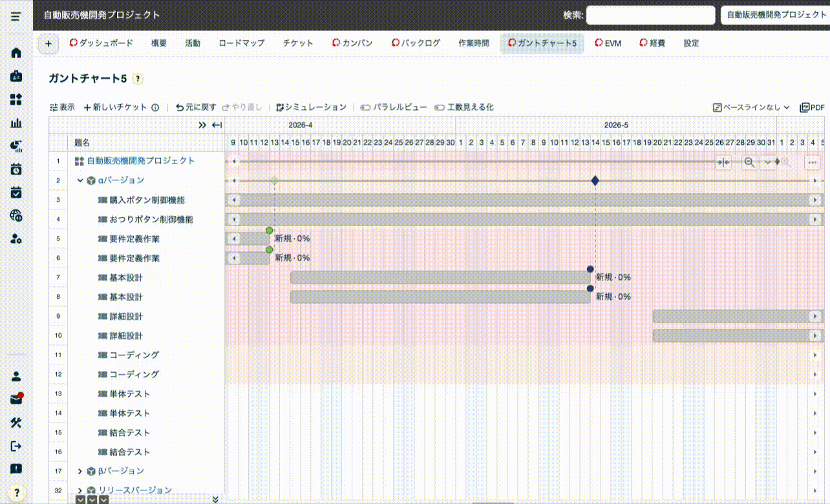Viewport: 830px width, 504px height.
Task: Switch to the カンバン tab
Action: [x=352, y=43]
